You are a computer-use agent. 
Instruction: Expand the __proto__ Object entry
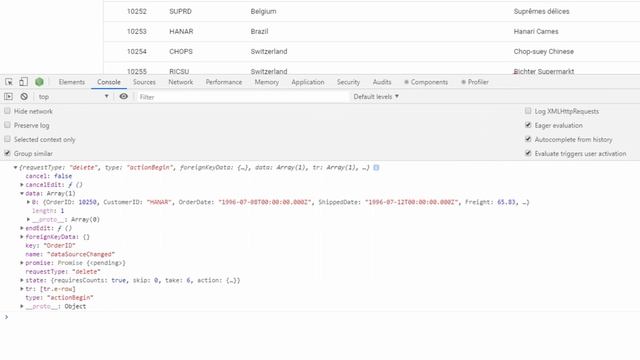point(22,306)
